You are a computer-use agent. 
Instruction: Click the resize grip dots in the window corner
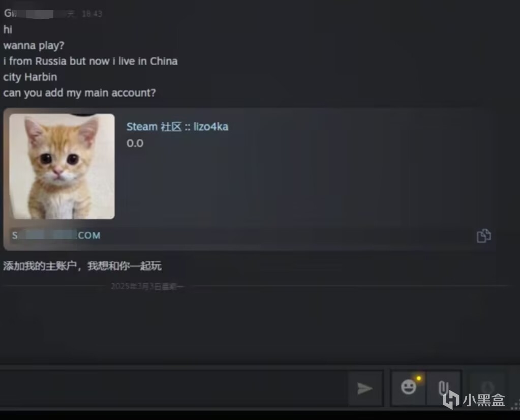(516, 405)
